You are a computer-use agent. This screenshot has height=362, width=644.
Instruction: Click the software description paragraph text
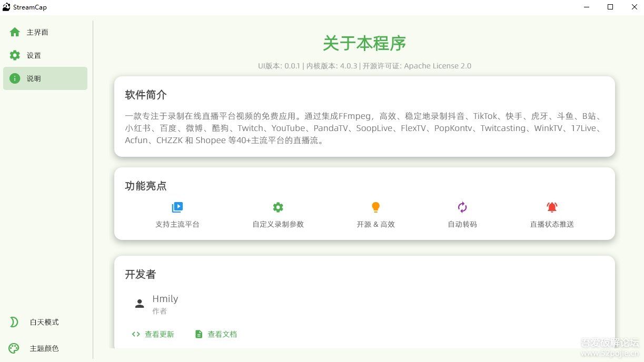click(364, 128)
